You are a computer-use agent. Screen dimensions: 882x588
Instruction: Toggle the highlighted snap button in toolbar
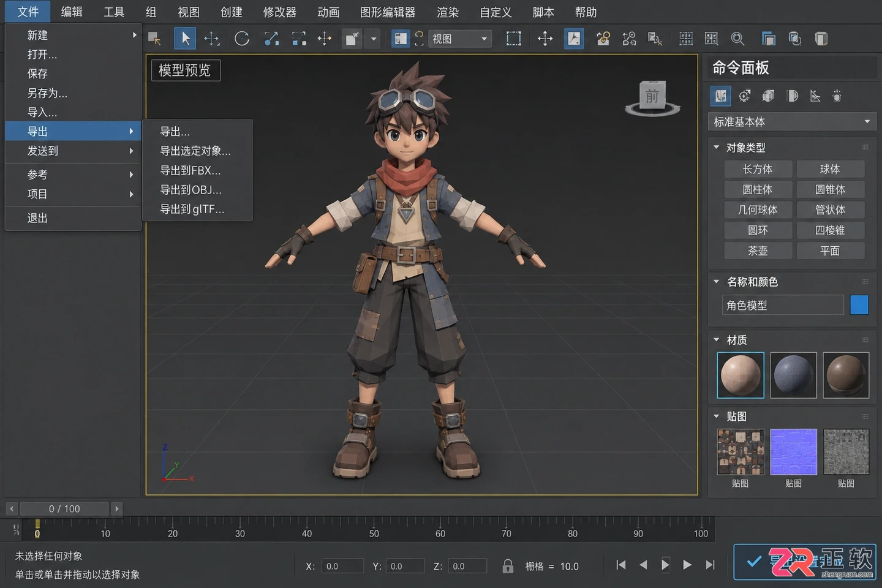[574, 39]
